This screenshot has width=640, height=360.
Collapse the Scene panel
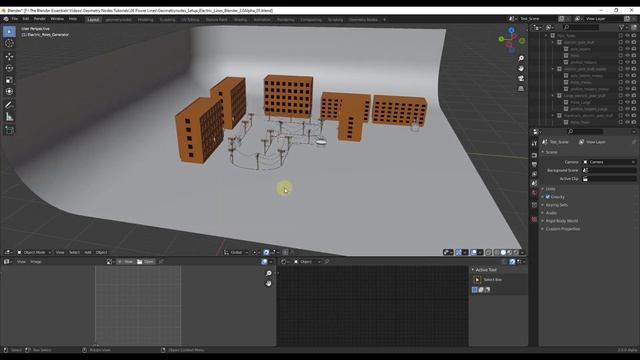pos(551,152)
